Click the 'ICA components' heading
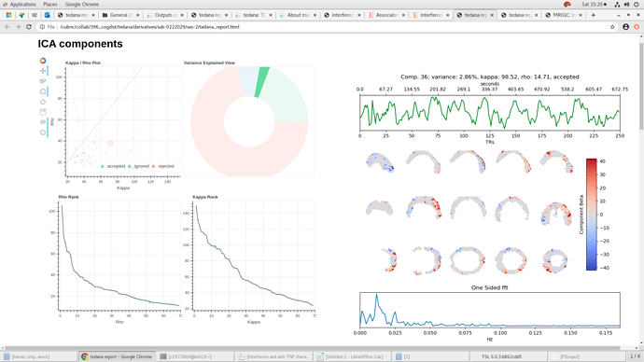This screenshot has height=362, width=644. pos(80,44)
